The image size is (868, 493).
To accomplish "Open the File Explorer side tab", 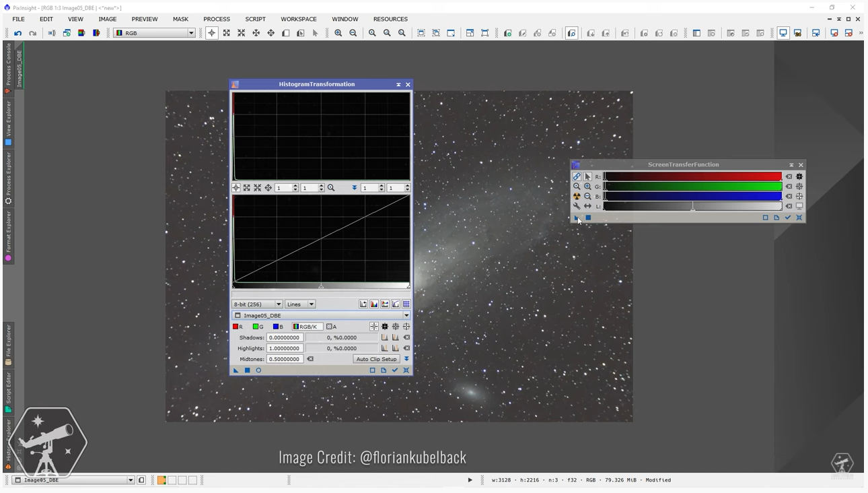I will point(8,346).
